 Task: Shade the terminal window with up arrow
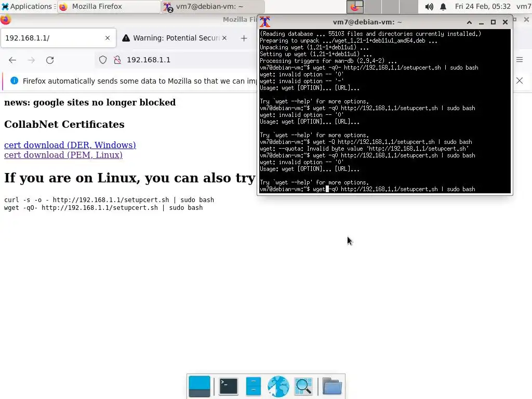pos(469,22)
